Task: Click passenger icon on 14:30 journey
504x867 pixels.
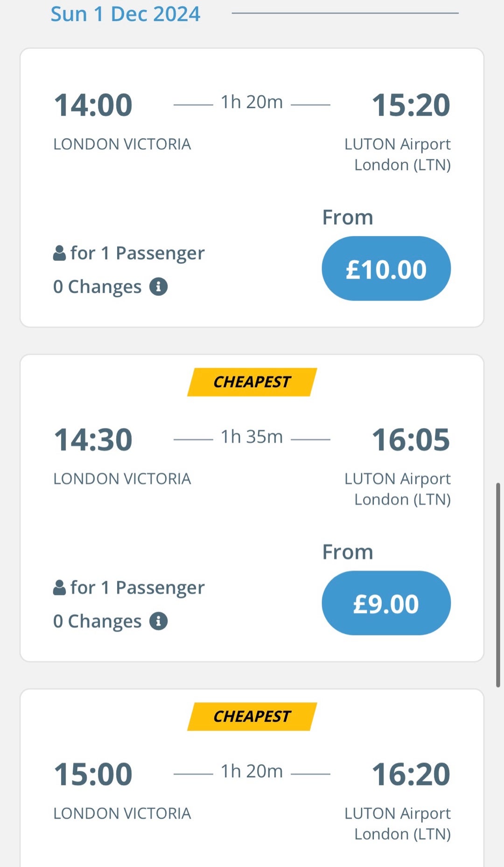Action: (59, 587)
